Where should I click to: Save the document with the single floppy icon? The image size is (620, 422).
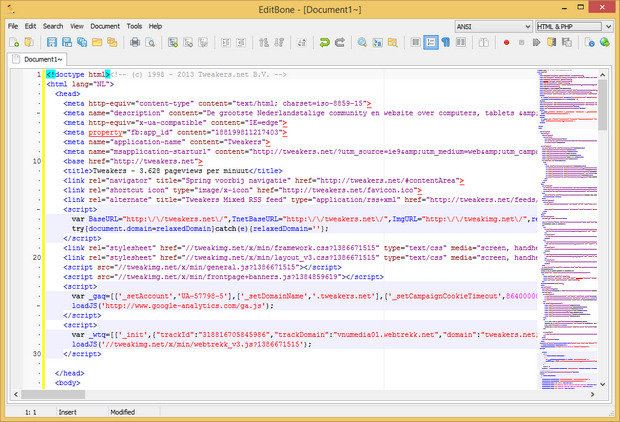point(52,42)
